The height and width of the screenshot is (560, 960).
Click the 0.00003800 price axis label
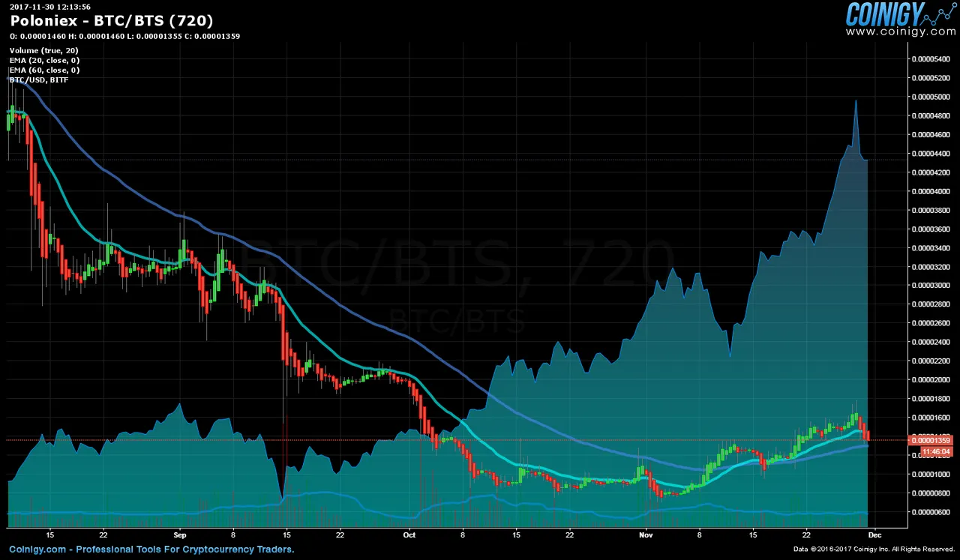click(x=930, y=210)
